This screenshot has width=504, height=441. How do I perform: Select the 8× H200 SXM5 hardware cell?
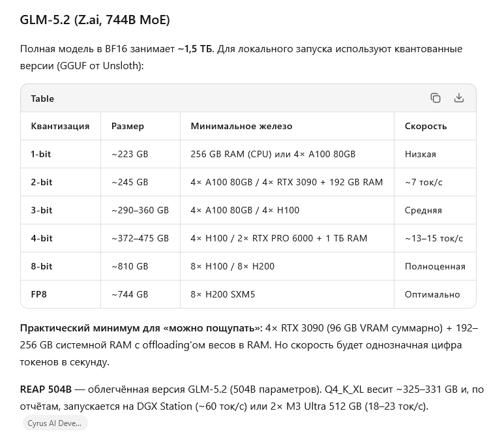(x=222, y=294)
